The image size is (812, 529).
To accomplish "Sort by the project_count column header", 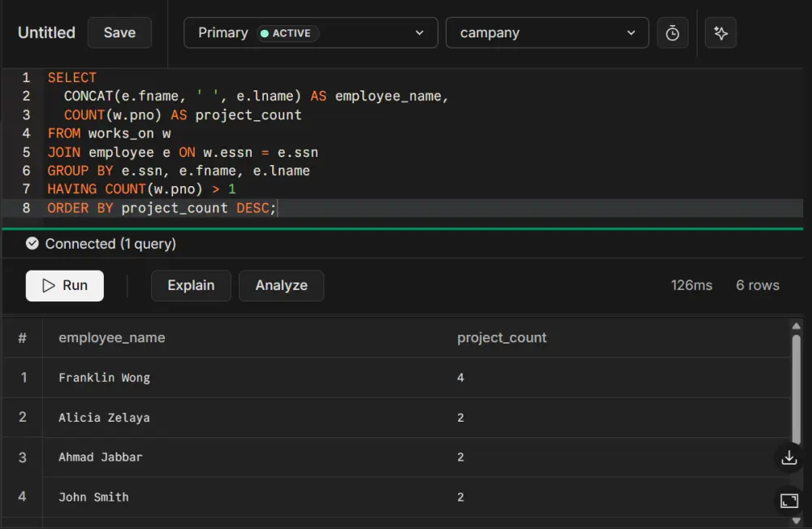I will tap(502, 337).
